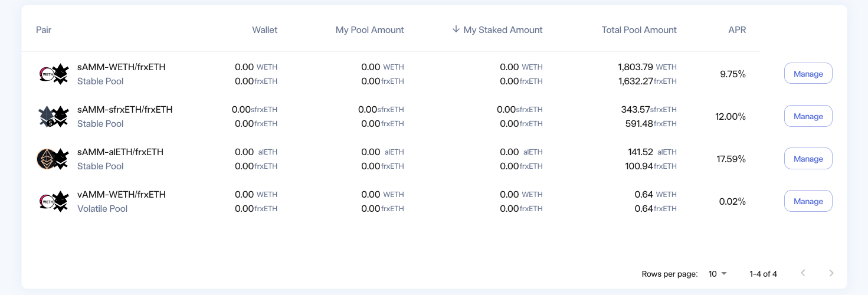Sort by My Pool Amount header

369,29
